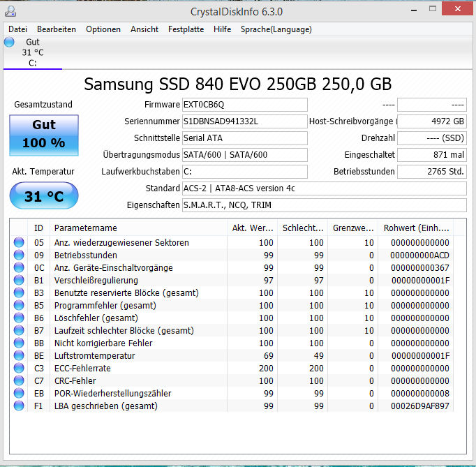Click the Standard field ACS-2
Screen dimensions: 476x467
(x=325, y=188)
